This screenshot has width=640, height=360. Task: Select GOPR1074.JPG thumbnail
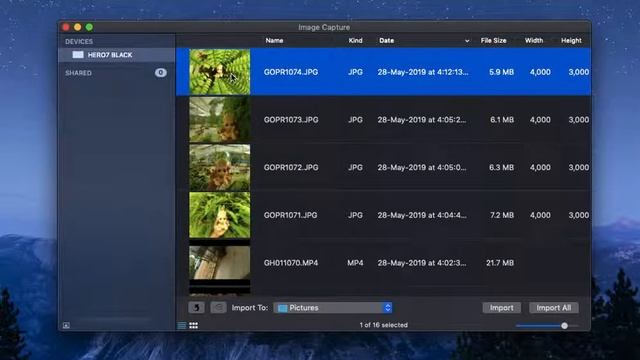pos(220,72)
